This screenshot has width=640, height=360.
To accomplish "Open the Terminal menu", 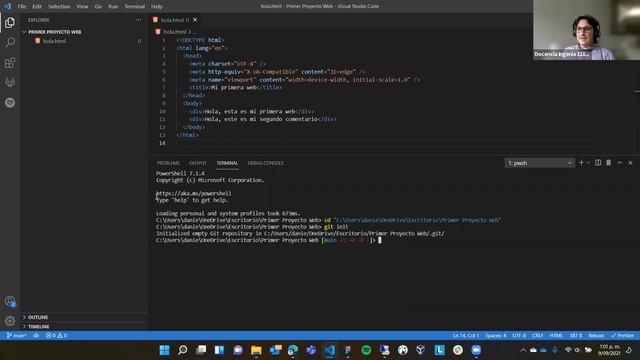I will tap(134, 7).
